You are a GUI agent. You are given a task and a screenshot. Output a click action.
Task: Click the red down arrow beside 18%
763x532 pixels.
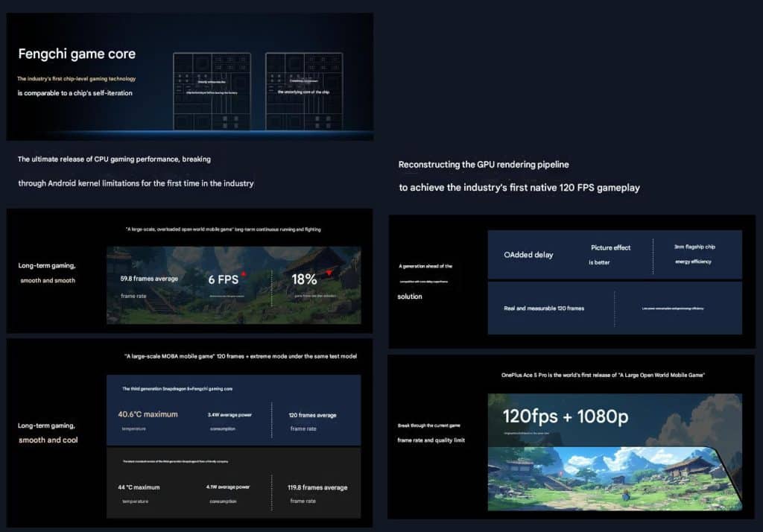point(329,273)
